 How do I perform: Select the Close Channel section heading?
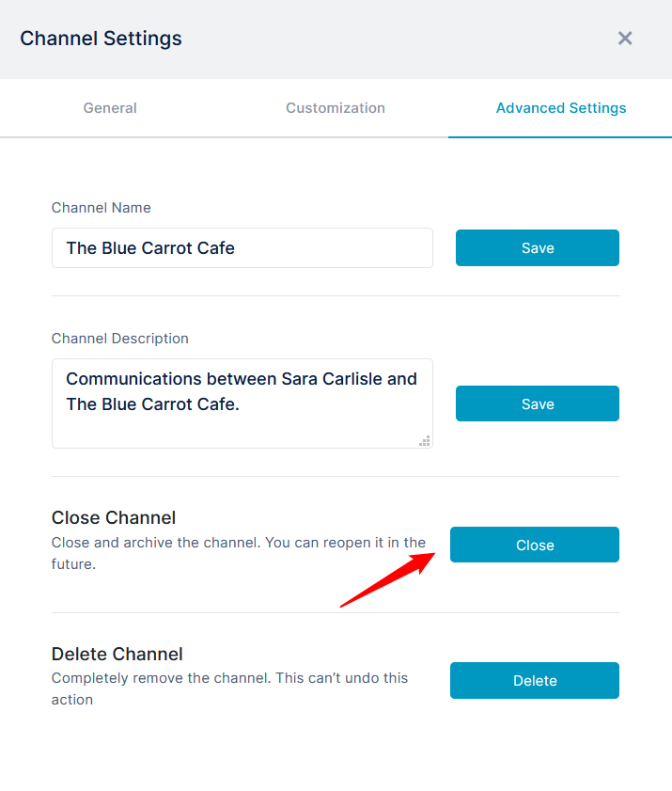coord(114,517)
